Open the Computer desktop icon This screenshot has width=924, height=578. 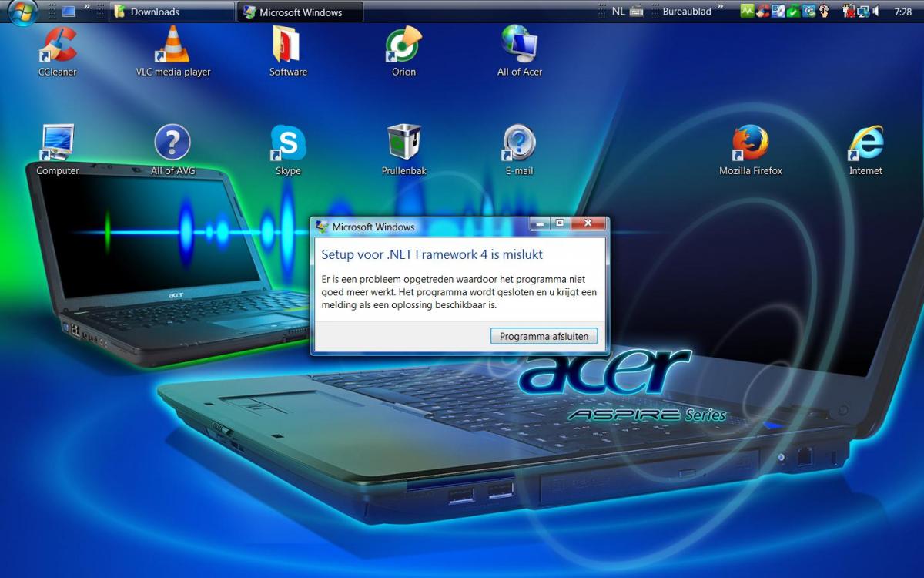point(58,150)
